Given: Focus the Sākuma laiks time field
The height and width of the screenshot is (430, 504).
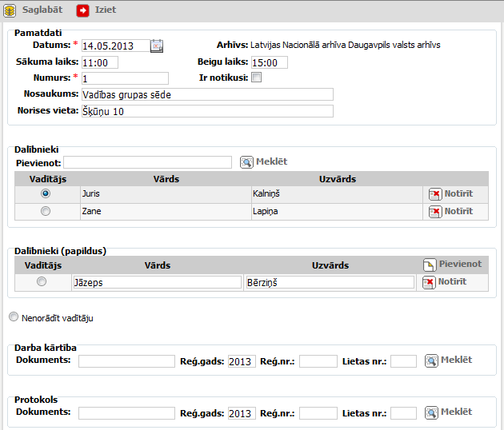Looking at the screenshot, I should tap(99, 62).
